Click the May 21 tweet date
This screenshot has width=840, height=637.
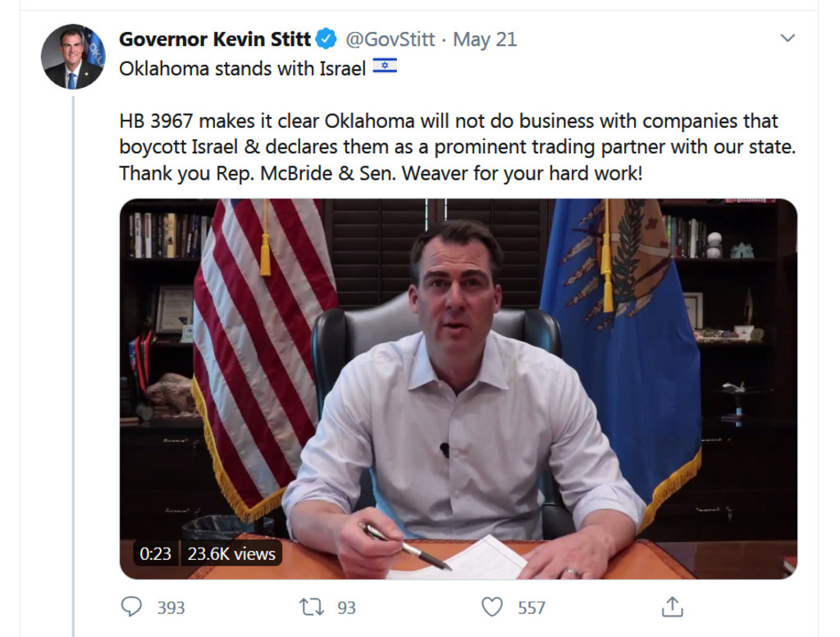coord(485,39)
